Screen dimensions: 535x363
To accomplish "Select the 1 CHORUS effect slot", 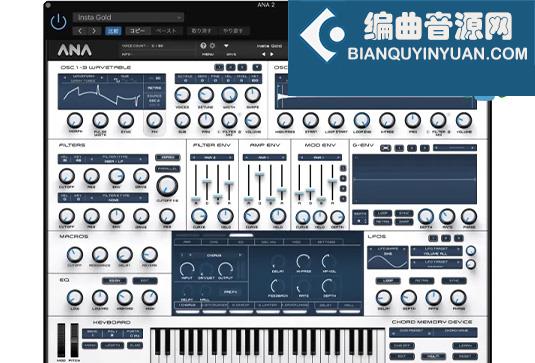I will pos(188,305).
